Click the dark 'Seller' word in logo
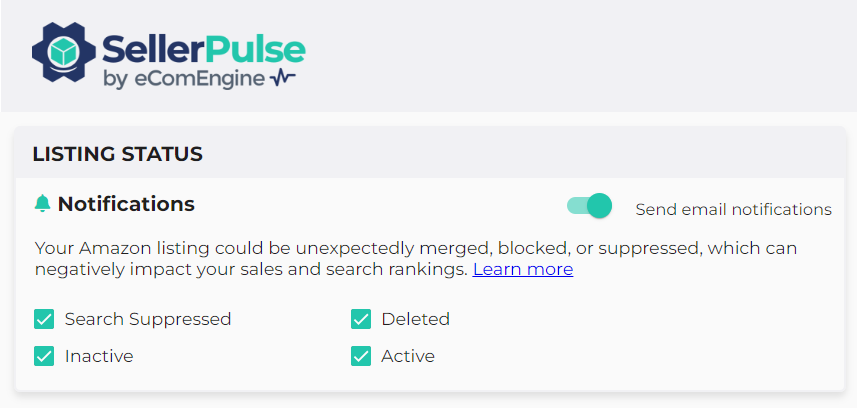 (x=151, y=47)
